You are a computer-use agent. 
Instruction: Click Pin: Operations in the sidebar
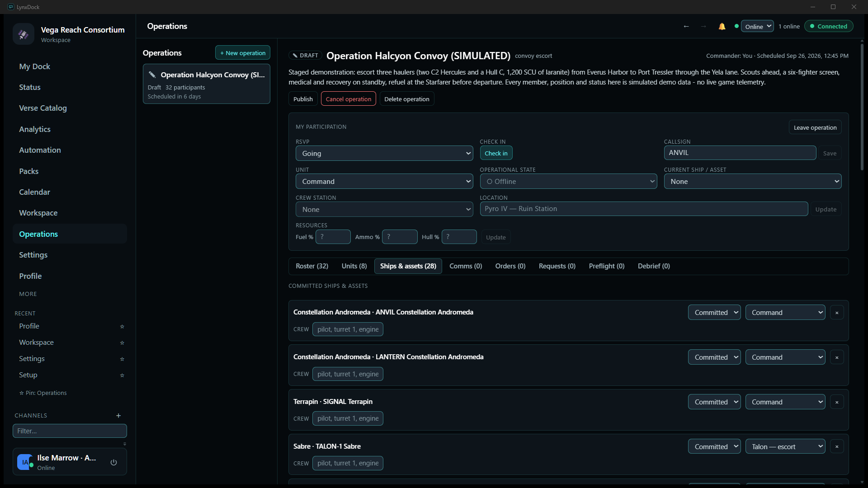[x=43, y=393]
